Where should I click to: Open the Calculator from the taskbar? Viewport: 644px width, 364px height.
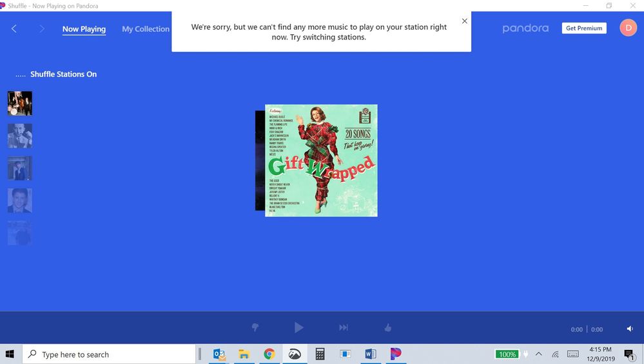tap(320, 354)
